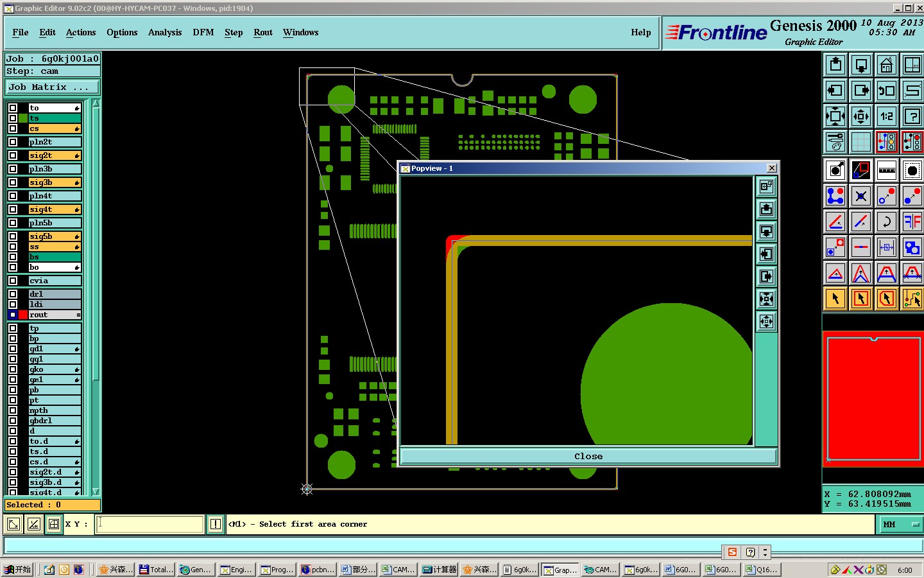Toggle the 'drl' layer checkbox

pyautogui.click(x=13, y=294)
